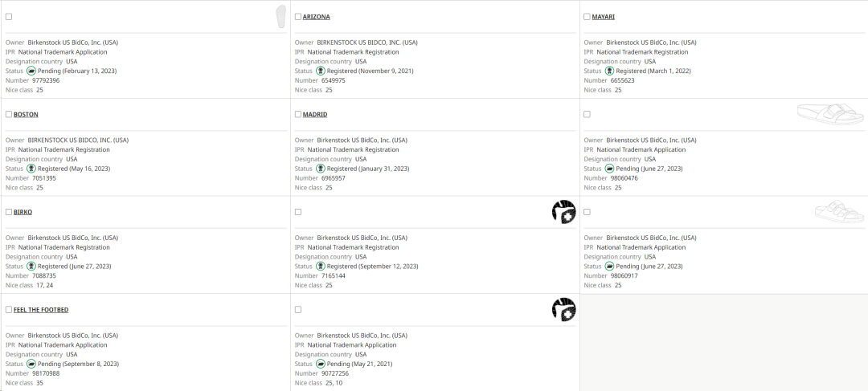
Task: Click the registered status icon for BIRKO
Action: 31,266
